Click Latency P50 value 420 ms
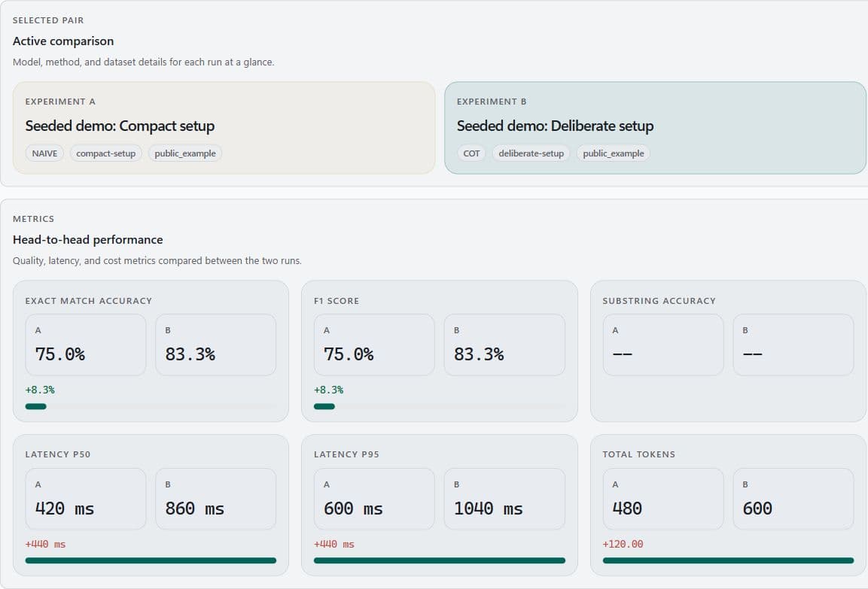The height and width of the screenshot is (589, 868). click(x=65, y=509)
